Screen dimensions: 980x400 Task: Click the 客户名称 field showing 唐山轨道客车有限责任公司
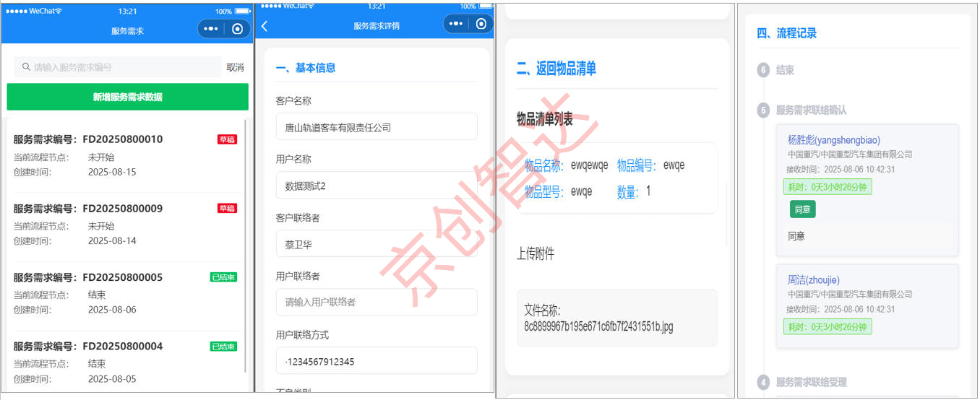coord(376,127)
